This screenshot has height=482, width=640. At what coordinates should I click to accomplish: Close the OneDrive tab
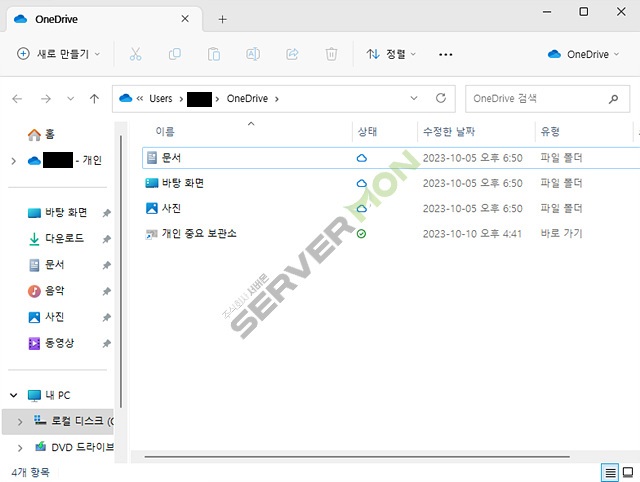click(185, 19)
